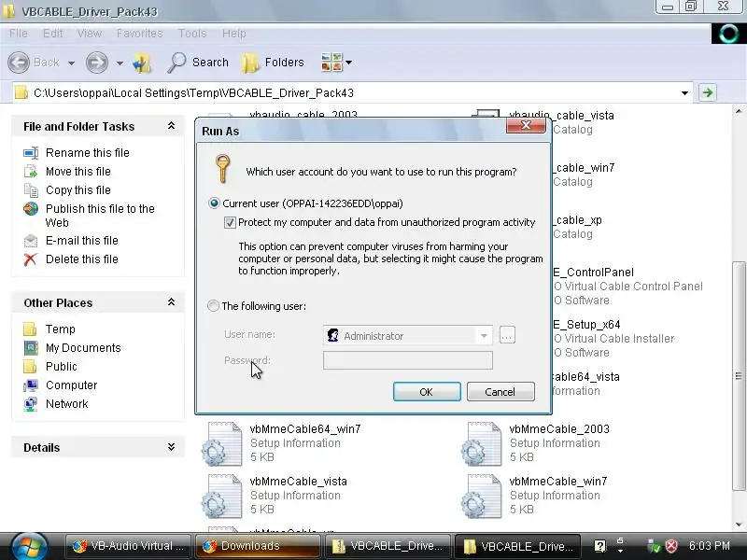Expand the Details panel
Viewport: 747px width, 560px height.
(x=171, y=447)
